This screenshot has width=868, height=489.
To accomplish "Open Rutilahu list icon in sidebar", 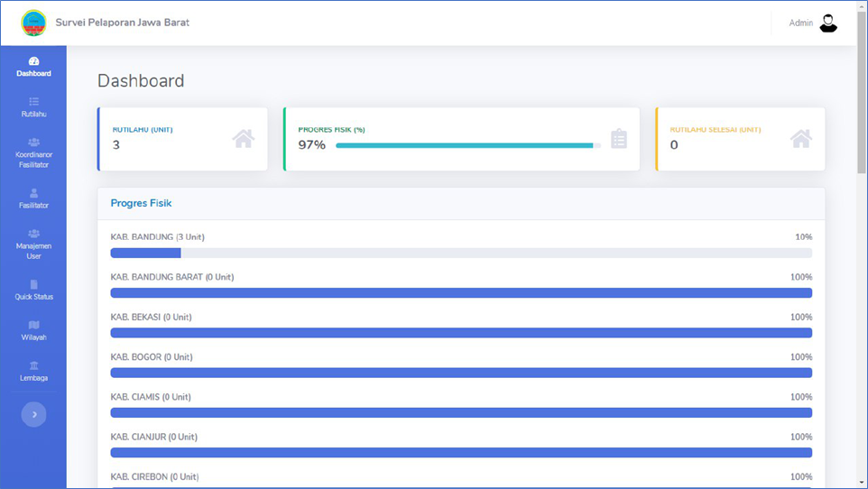I will 33,102.
